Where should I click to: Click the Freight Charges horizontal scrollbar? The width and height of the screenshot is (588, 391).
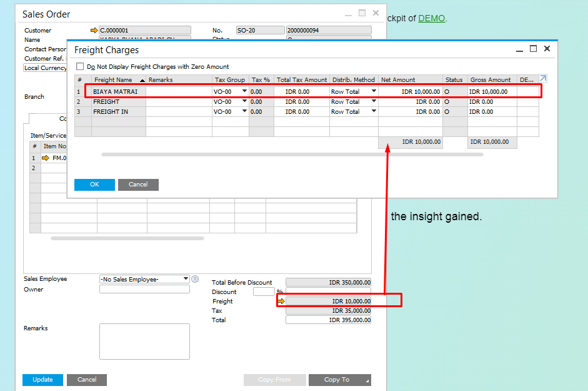(292, 155)
